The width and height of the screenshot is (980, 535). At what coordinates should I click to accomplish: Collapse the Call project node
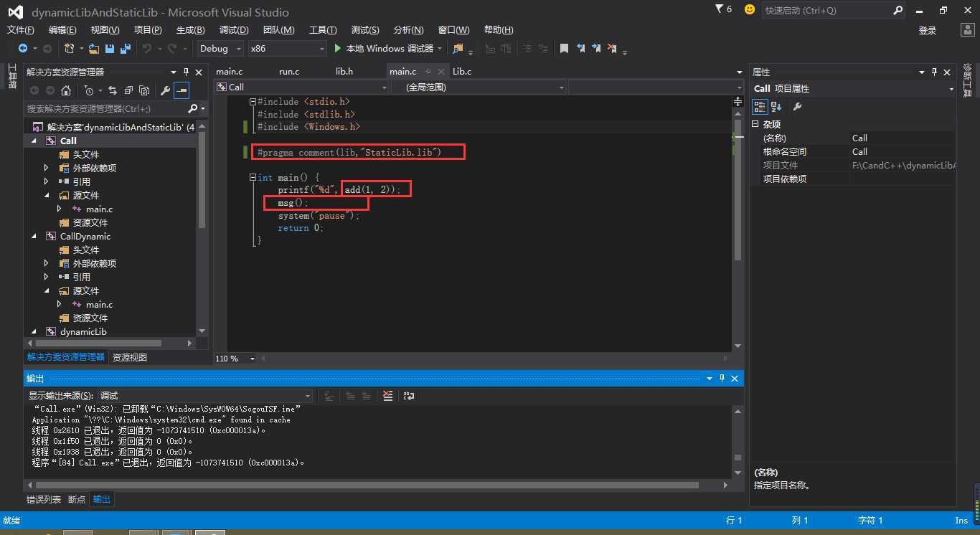pyautogui.click(x=34, y=141)
